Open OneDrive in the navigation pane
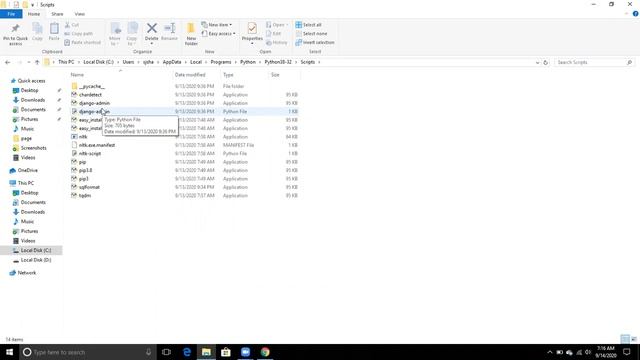640x360 pixels. tap(28, 170)
